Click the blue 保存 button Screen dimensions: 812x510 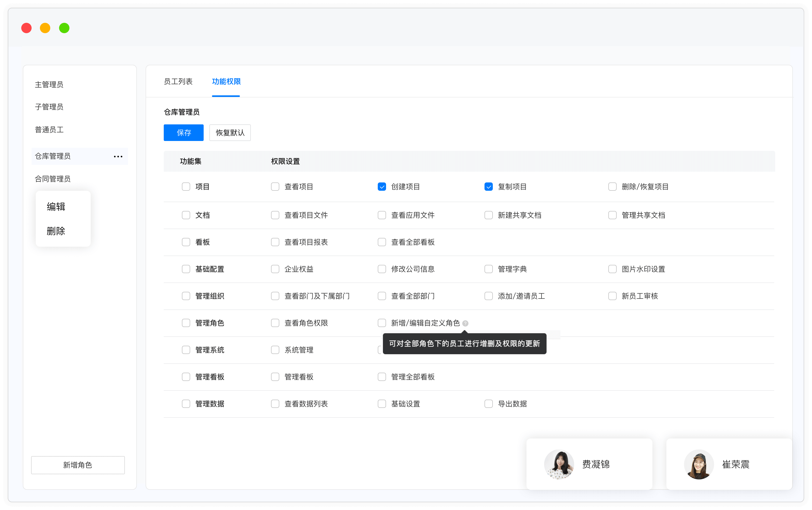point(183,133)
